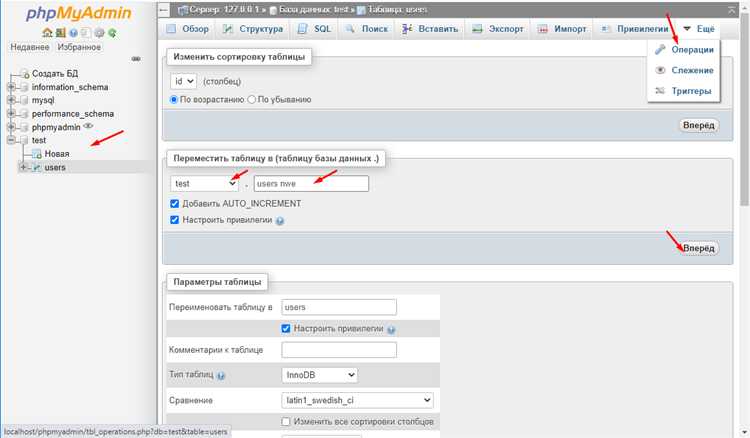Toggle Настроить привилегии in move table section
The height and width of the screenshot is (438, 750).
pos(175,220)
